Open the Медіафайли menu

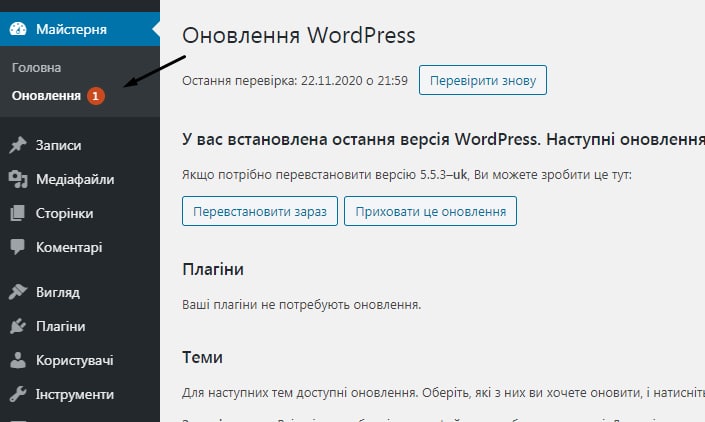click(x=80, y=179)
